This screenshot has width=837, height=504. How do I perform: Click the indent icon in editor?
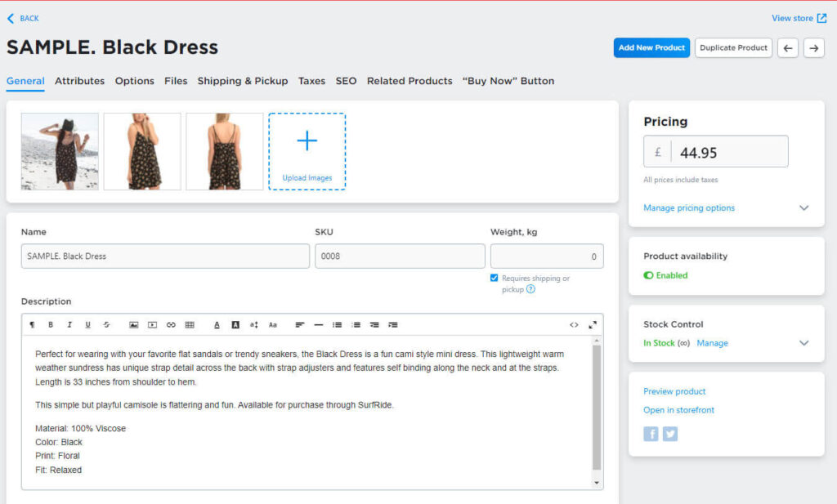click(x=393, y=325)
